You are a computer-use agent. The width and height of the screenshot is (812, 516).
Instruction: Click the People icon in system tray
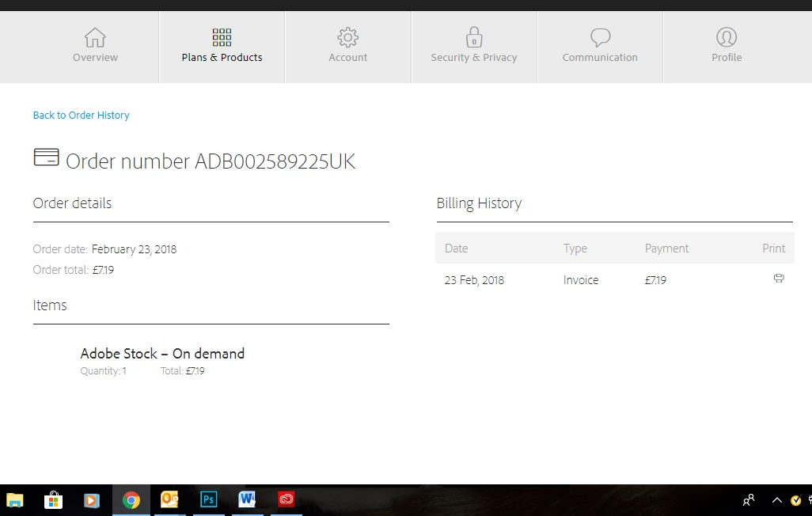coord(749,500)
